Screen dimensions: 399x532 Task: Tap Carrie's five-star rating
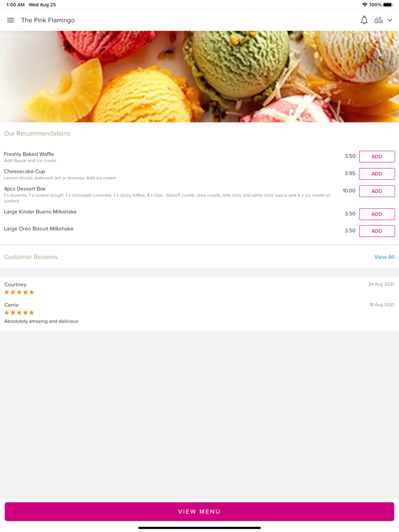click(x=19, y=313)
